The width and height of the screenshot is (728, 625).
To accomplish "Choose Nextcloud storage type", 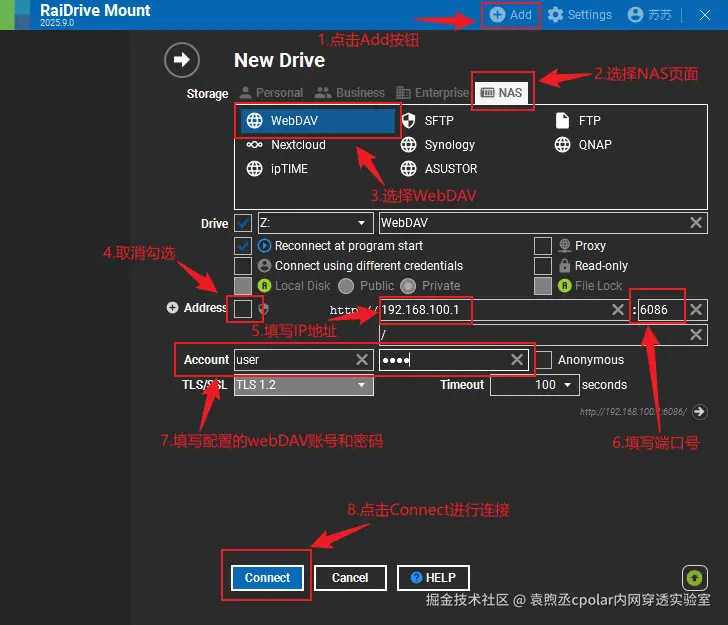I will pos(286,145).
